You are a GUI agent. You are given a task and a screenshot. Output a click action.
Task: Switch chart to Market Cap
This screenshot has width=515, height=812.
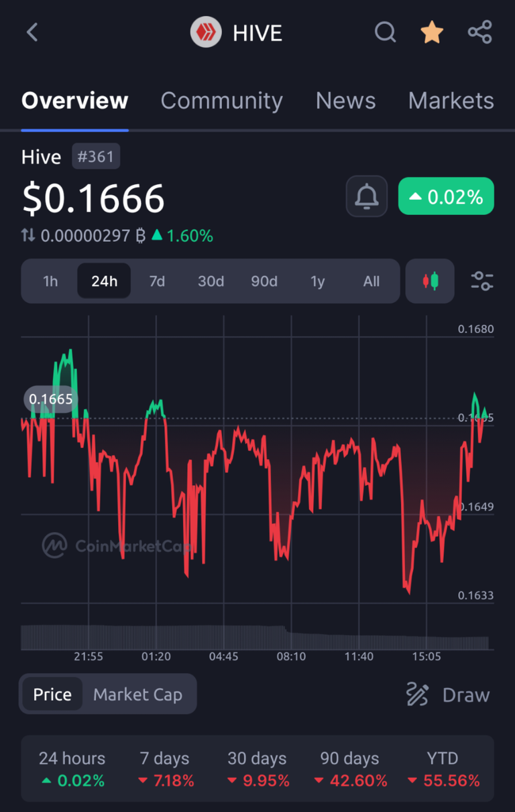[137, 695]
